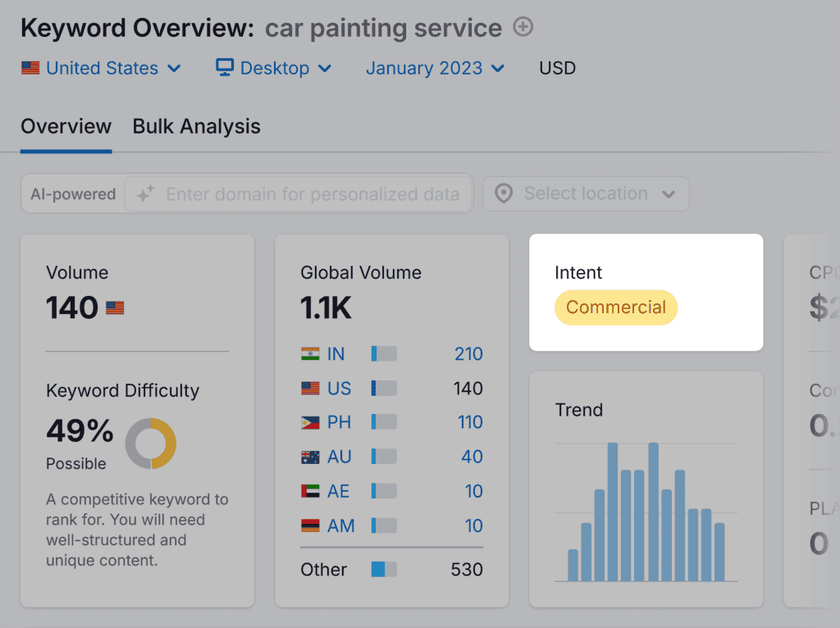Click the India volume 210 link
The width and height of the screenshot is (840, 628).
tap(468, 354)
